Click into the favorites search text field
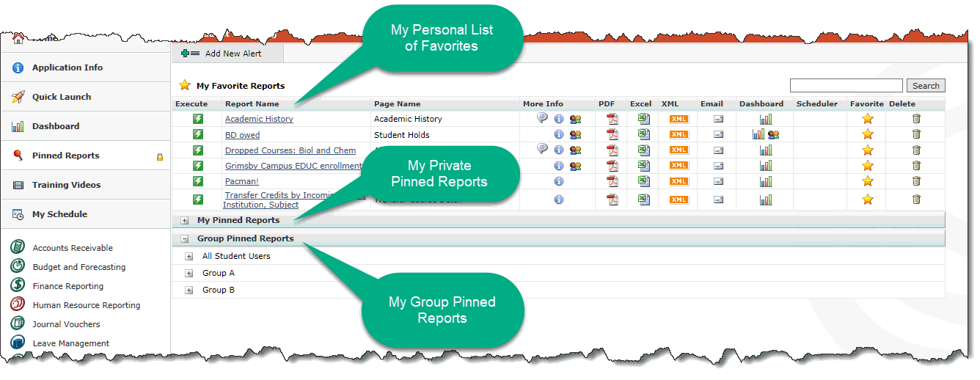This screenshot has width=980, height=380. coord(846,86)
